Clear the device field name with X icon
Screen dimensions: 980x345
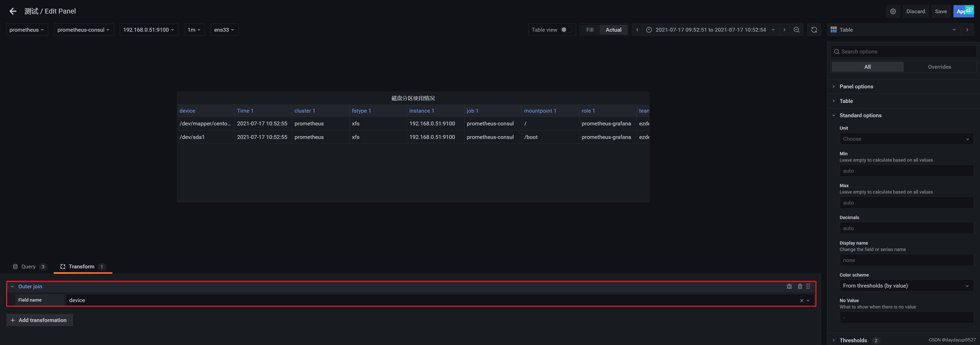(801, 301)
